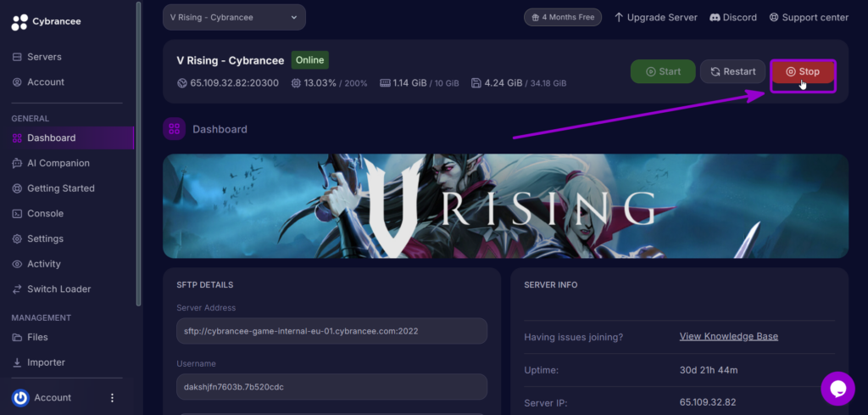
Task: Click the AI Companion robot icon
Action: [17, 163]
